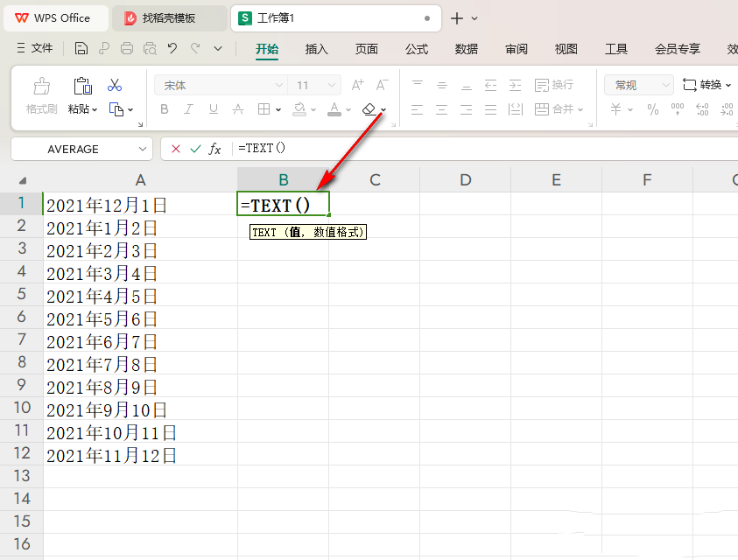Cancel formula with the red X

pos(176,149)
